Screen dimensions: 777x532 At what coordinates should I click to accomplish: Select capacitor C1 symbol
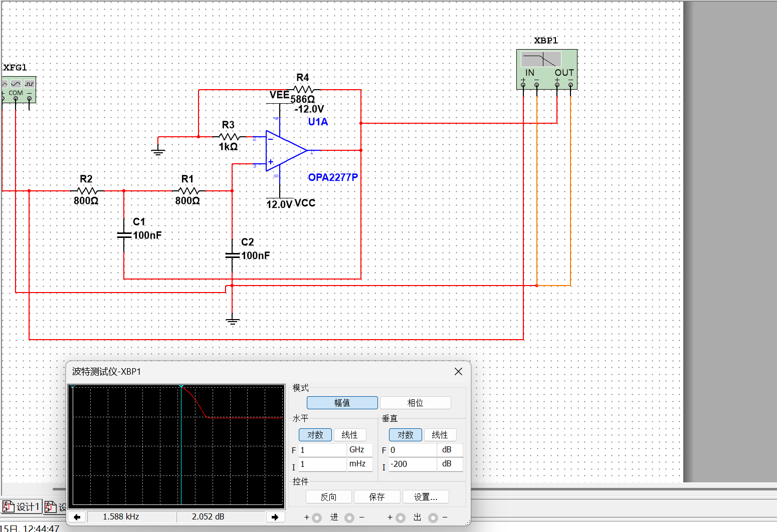[x=124, y=234]
